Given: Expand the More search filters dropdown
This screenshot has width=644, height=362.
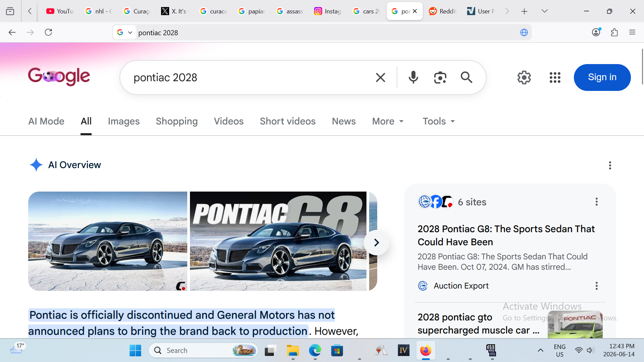Looking at the screenshot, I should [x=388, y=121].
